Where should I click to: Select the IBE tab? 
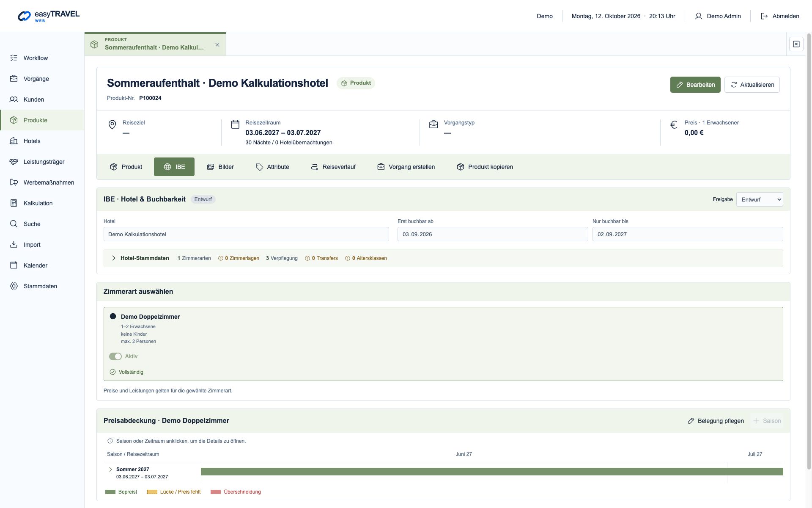click(x=174, y=167)
